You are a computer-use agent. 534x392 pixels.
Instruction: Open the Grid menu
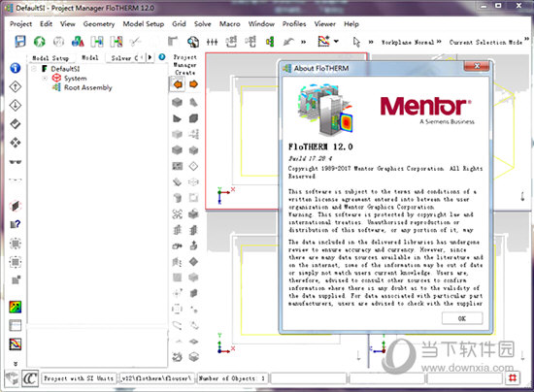pyautogui.click(x=179, y=24)
